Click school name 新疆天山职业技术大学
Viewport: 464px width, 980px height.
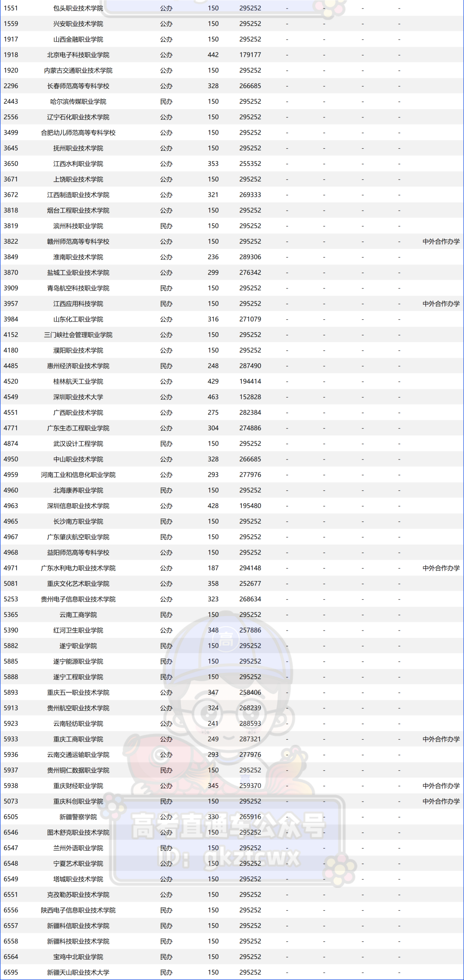pos(78,972)
